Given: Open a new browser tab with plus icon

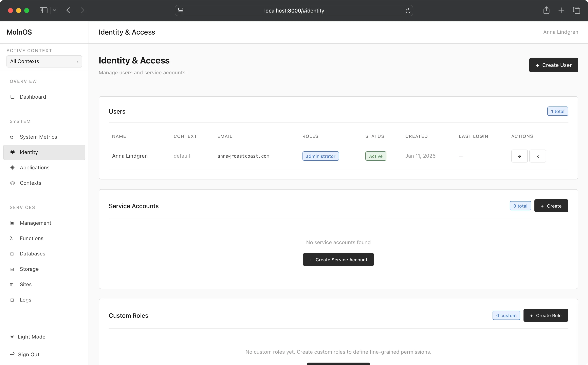Looking at the screenshot, I should (x=561, y=10).
